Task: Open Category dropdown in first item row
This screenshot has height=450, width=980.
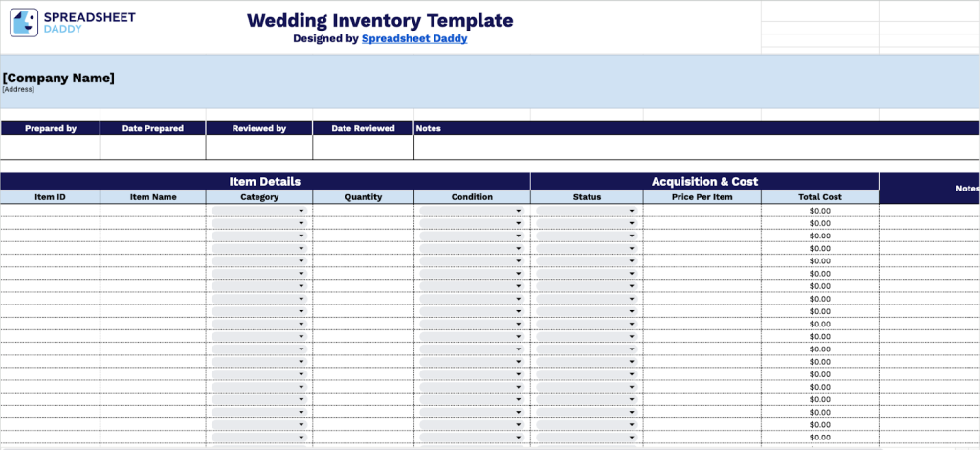Action: 301,211
